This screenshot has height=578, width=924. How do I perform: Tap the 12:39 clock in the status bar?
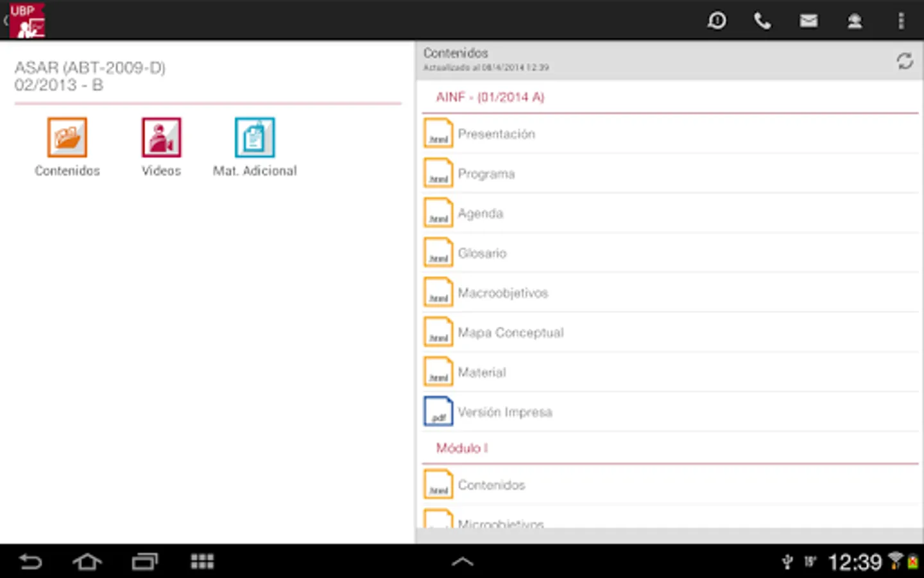(855, 563)
